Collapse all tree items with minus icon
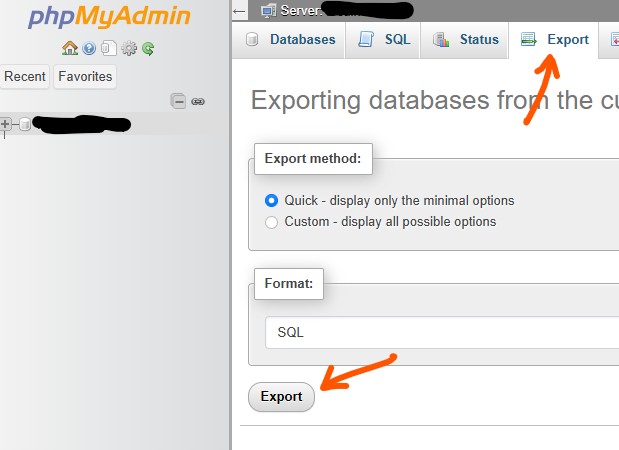 (178, 101)
